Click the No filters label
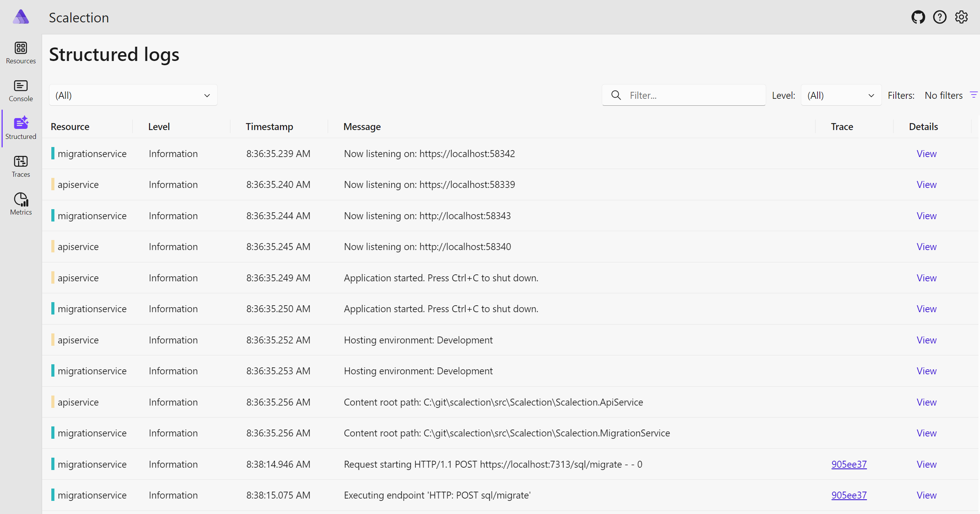This screenshot has width=980, height=514. pyautogui.click(x=943, y=95)
